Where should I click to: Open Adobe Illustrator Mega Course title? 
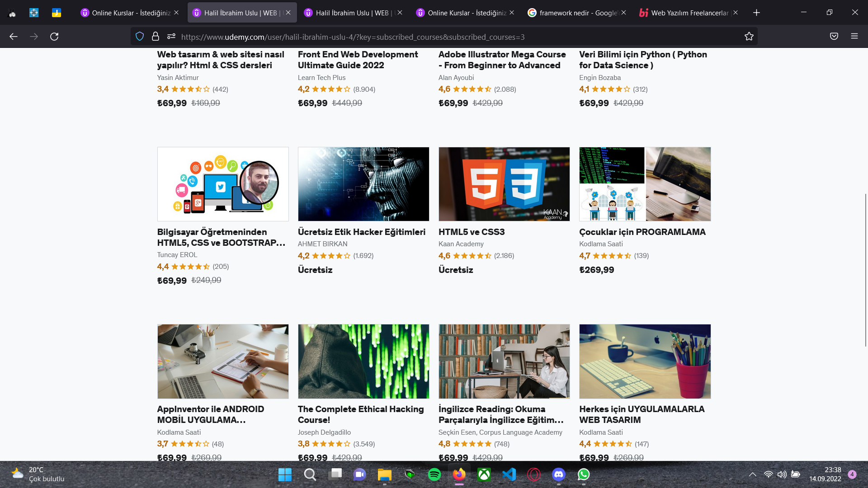502,60
